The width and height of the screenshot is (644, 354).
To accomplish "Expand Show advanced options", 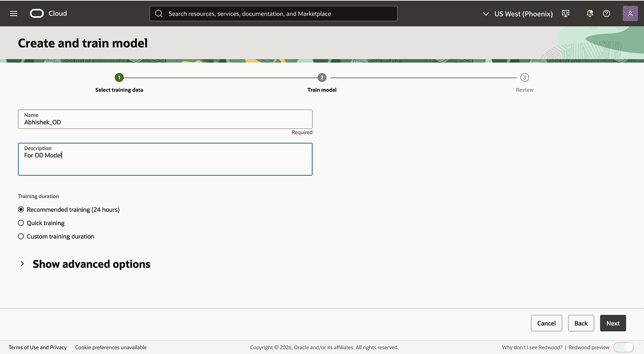I will click(x=85, y=264).
